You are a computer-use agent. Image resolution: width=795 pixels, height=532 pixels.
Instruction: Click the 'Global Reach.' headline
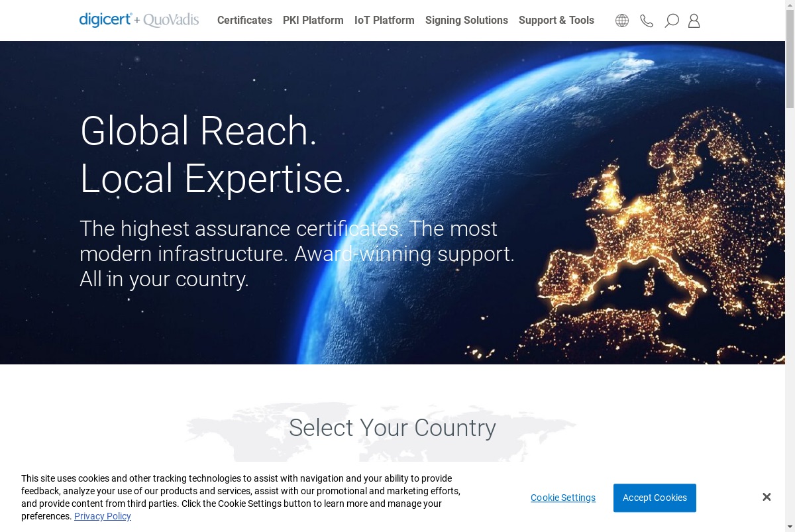[199, 131]
